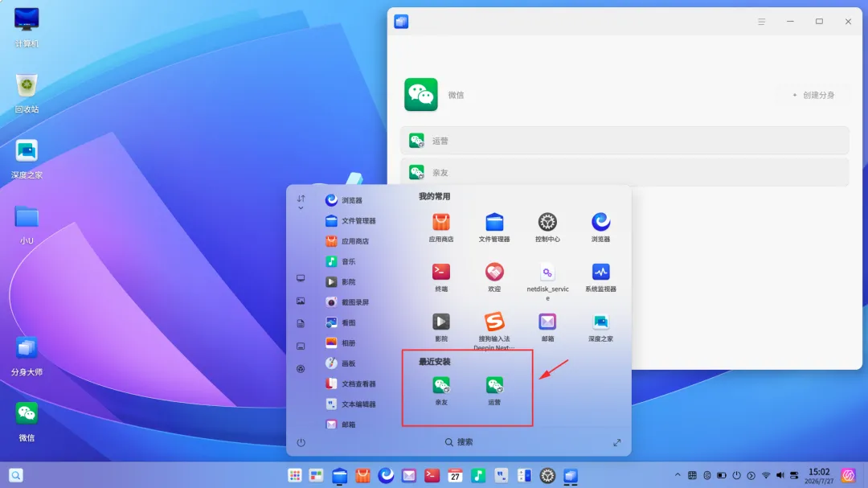Screen dimensions: 868x488
Task: Select the 运营 row in 分身大师 window
Action: tap(625, 141)
